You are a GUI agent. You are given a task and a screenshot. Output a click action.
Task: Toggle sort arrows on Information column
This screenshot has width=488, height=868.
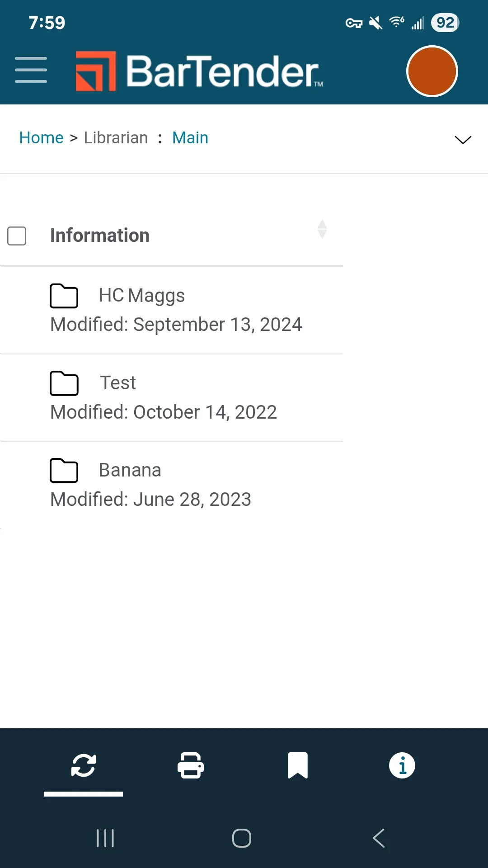pos(322,229)
